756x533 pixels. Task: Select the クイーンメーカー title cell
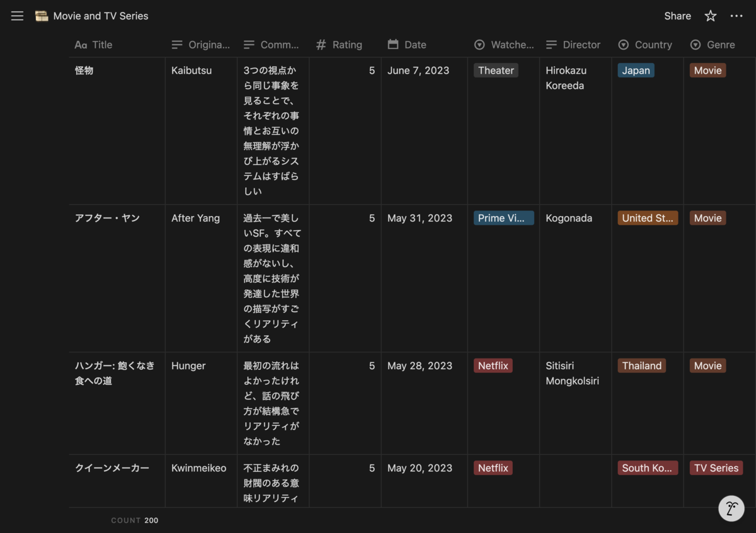click(x=117, y=481)
